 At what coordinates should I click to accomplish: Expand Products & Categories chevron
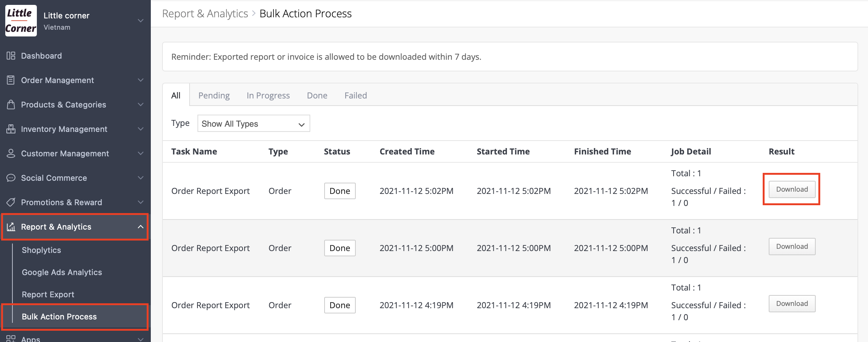coord(141,104)
